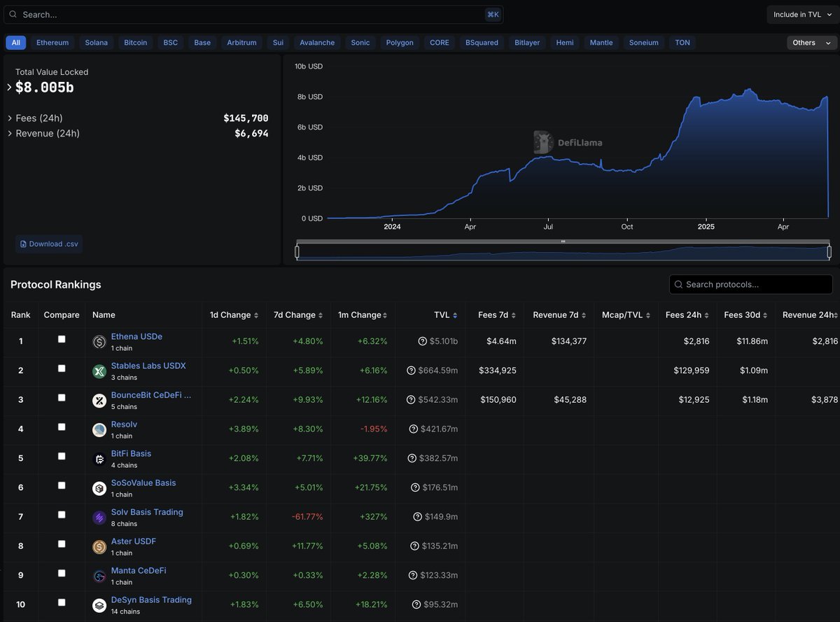Click the magnifier icon in Search protocols box
This screenshot has width=840, height=622.
click(678, 284)
